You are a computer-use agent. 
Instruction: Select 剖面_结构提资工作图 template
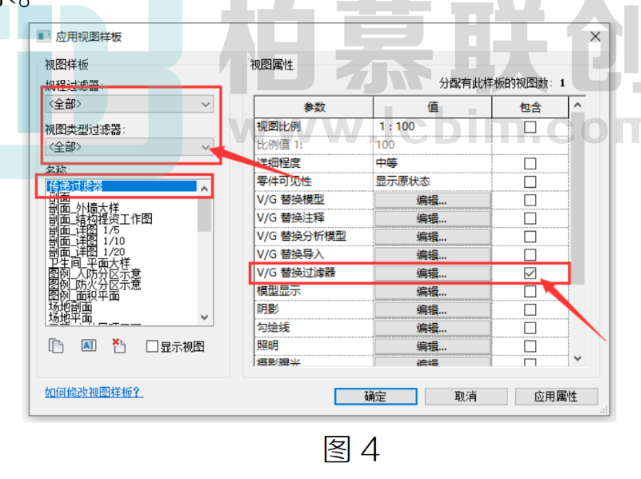(100, 219)
